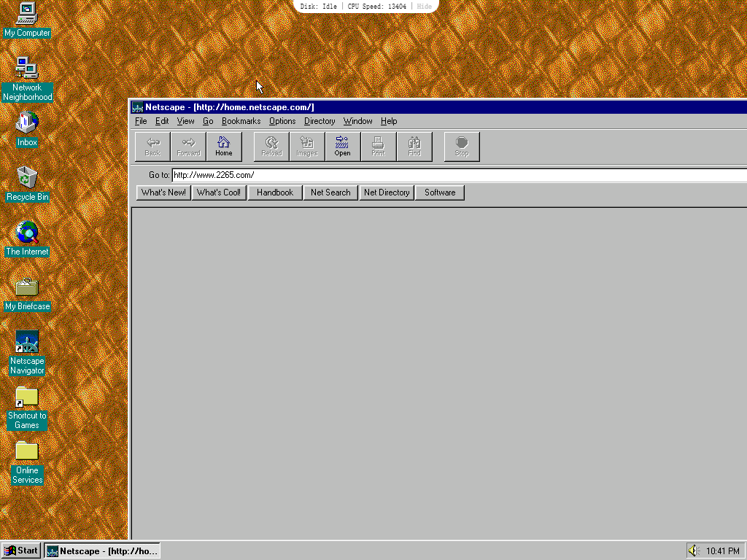
Task: Click the Home toolbar icon
Action: pyautogui.click(x=224, y=146)
